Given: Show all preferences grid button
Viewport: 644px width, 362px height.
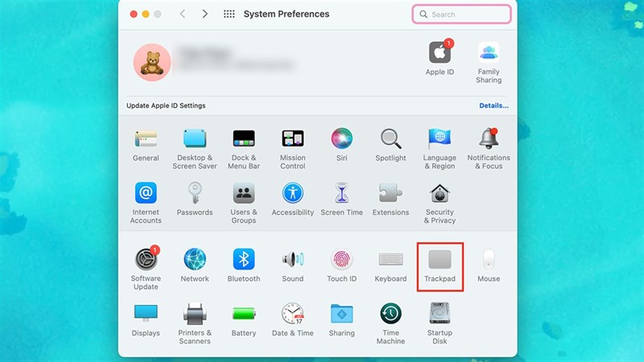Looking at the screenshot, I should click(x=229, y=14).
